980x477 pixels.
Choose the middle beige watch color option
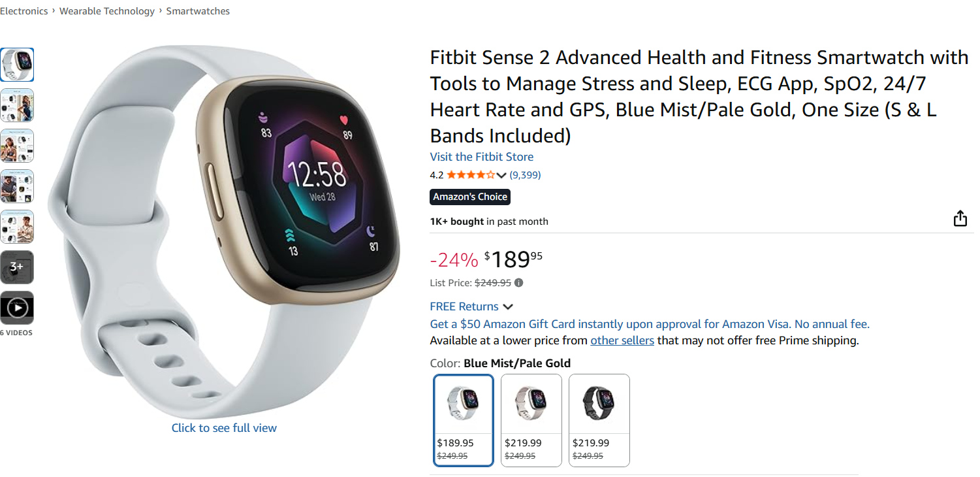(x=531, y=420)
